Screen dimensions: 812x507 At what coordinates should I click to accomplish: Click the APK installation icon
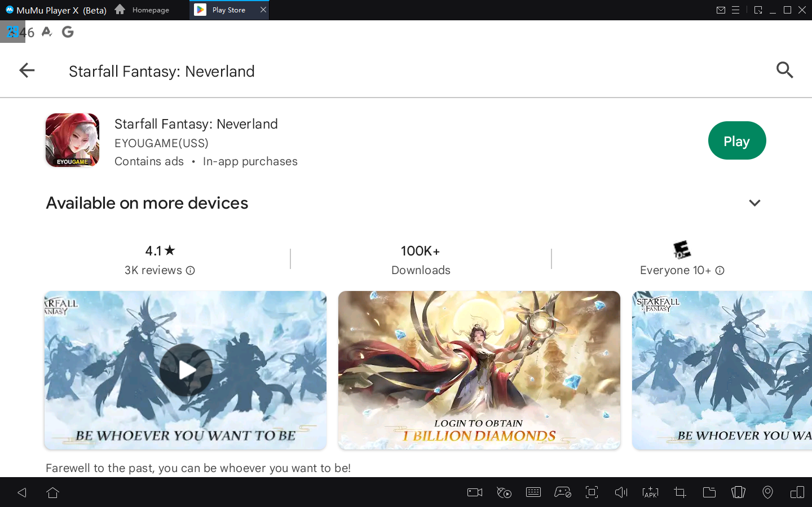tap(650, 492)
